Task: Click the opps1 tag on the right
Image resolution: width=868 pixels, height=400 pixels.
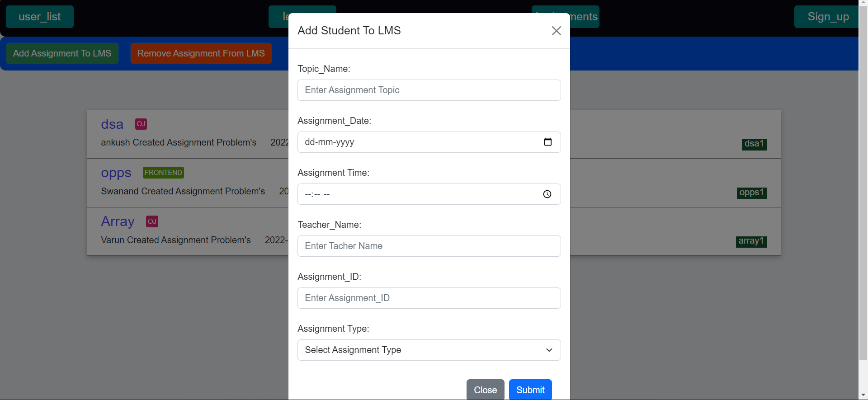Action: click(751, 193)
